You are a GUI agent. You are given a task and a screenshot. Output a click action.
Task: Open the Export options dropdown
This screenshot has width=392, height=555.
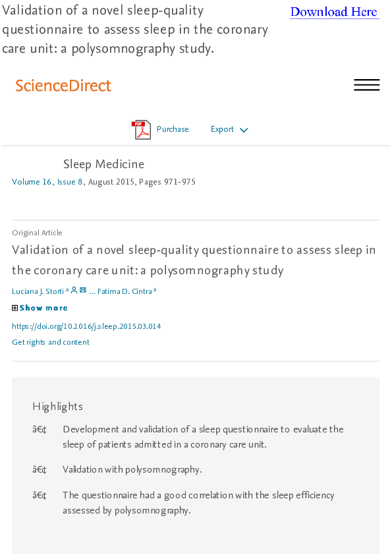click(222, 129)
